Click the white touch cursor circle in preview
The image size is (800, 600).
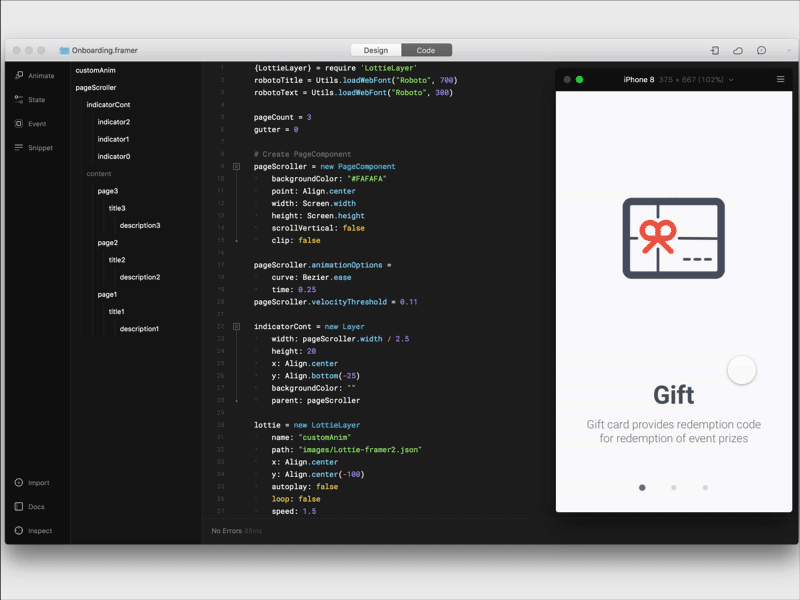[x=741, y=370]
